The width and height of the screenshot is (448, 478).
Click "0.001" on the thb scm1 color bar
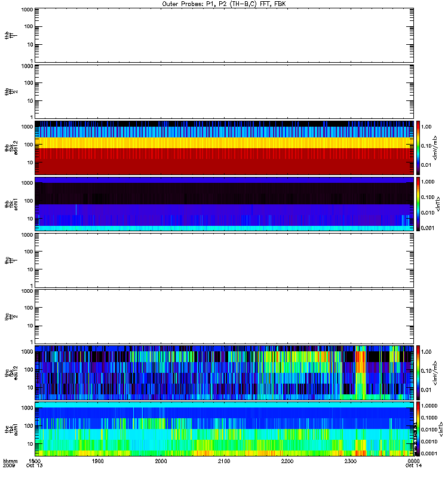pos(428,228)
